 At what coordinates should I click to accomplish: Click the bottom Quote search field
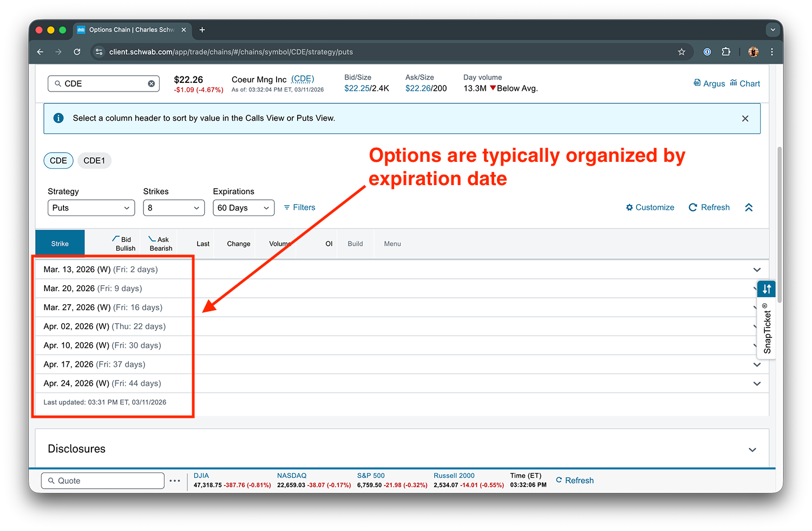point(103,481)
